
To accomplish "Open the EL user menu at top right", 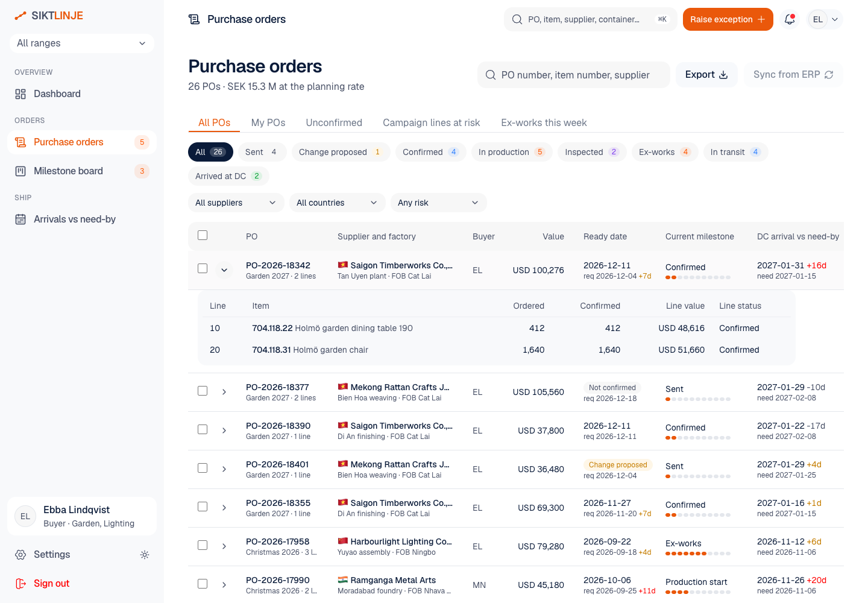I will 825,19.
